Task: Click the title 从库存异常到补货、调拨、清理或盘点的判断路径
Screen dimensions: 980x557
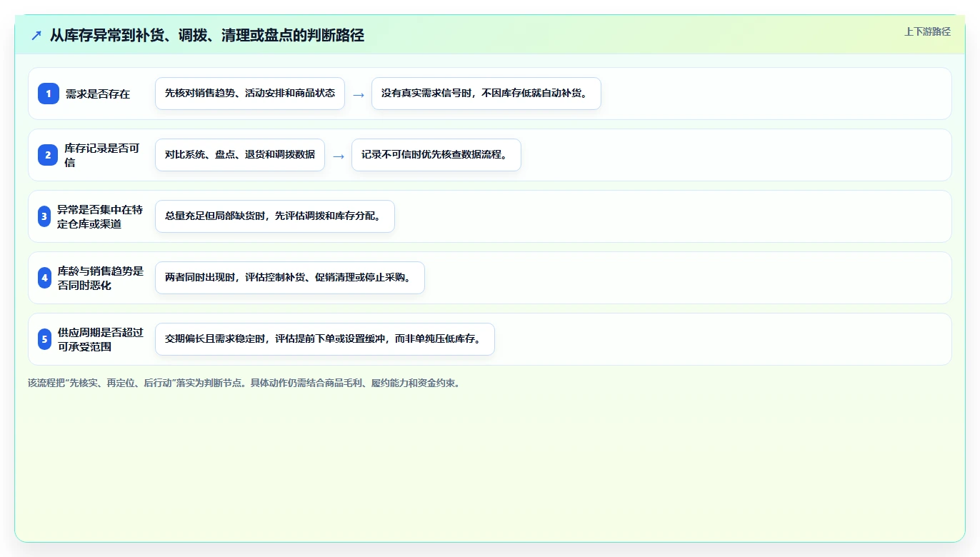Action: click(x=207, y=35)
